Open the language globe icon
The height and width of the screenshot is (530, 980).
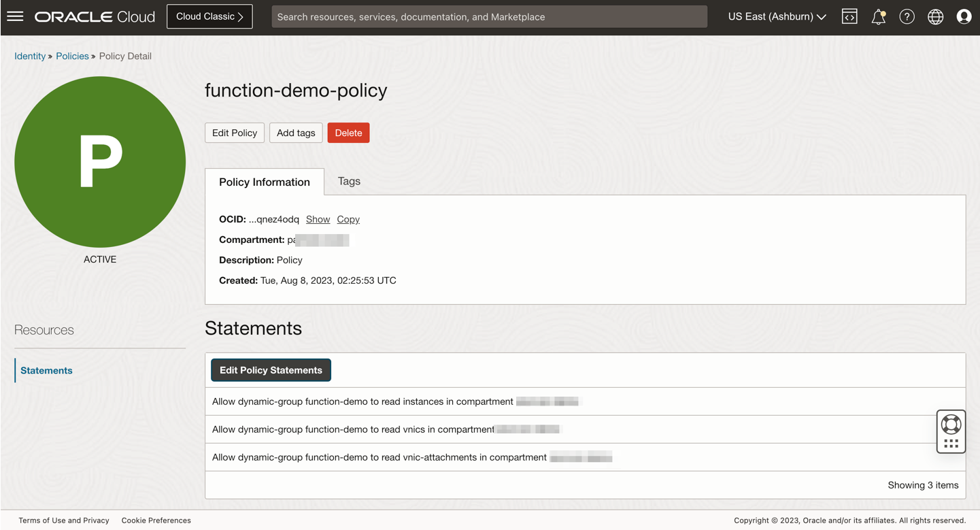[x=936, y=16]
